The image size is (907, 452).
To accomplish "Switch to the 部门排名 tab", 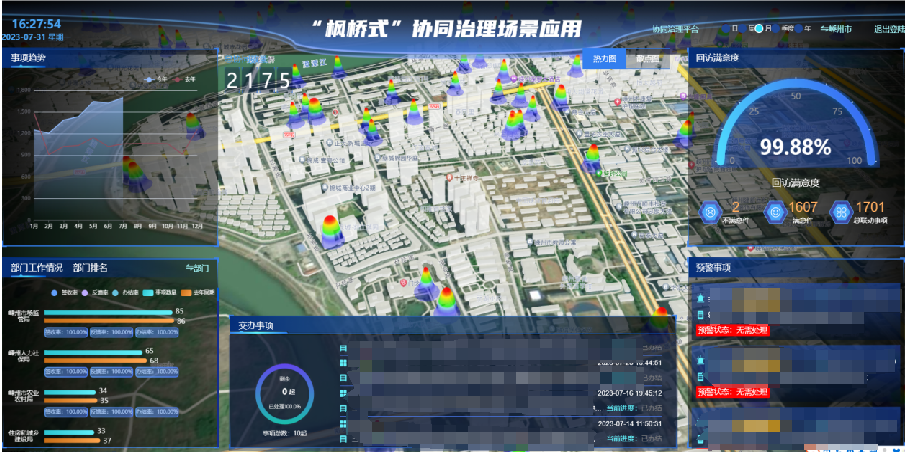I will click(90, 268).
